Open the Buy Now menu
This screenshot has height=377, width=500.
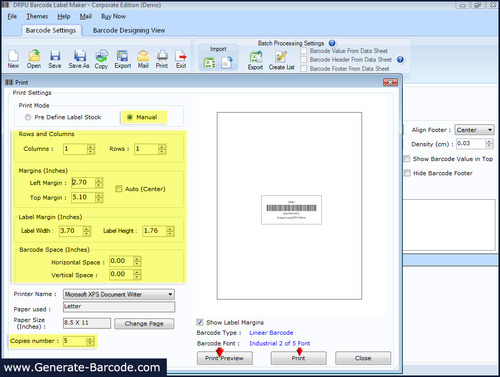coord(113,16)
